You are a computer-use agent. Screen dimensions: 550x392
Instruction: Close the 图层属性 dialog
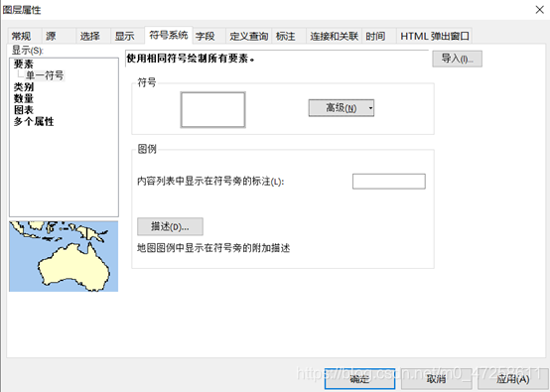click(540, 10)
